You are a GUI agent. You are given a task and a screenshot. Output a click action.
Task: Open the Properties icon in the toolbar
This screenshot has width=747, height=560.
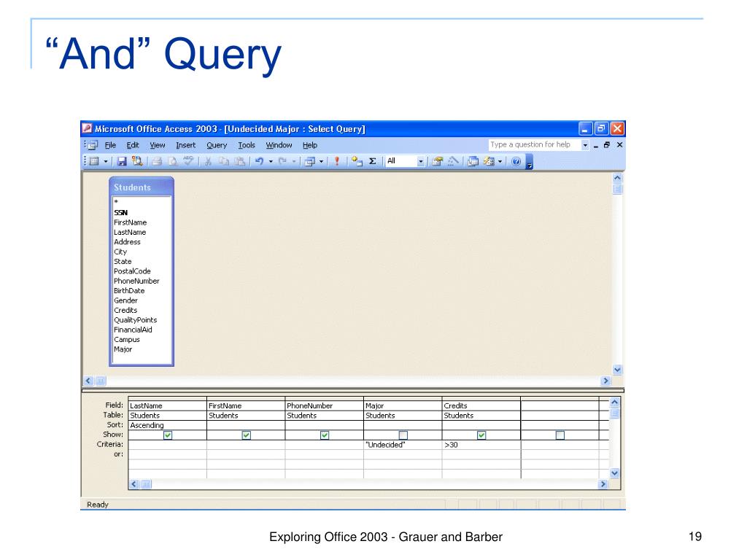click(x=438, y=161)
